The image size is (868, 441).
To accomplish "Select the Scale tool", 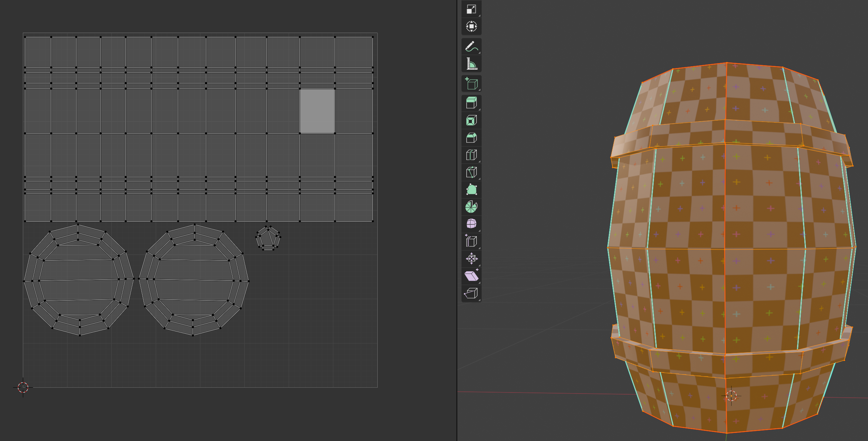I will point(471,9).
